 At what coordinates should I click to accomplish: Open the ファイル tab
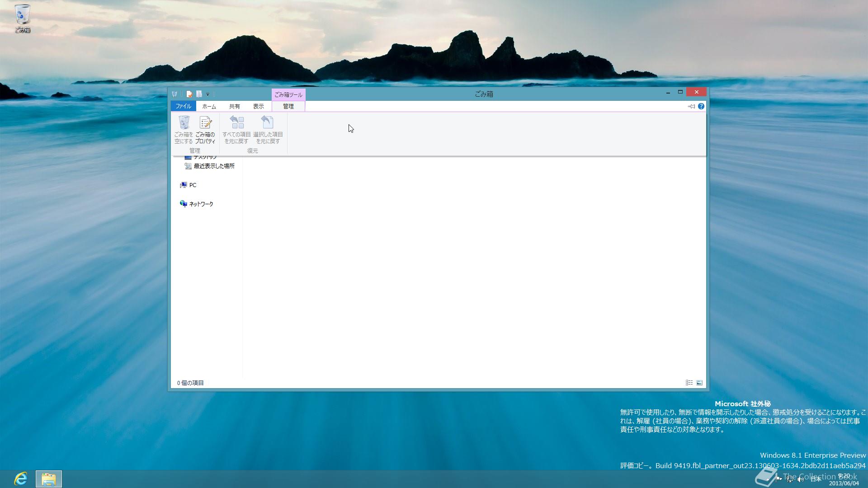(184, 106)
